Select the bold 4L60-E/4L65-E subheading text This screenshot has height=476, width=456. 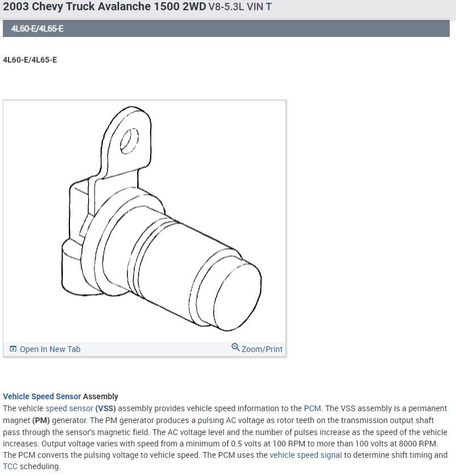click(30, 60)
